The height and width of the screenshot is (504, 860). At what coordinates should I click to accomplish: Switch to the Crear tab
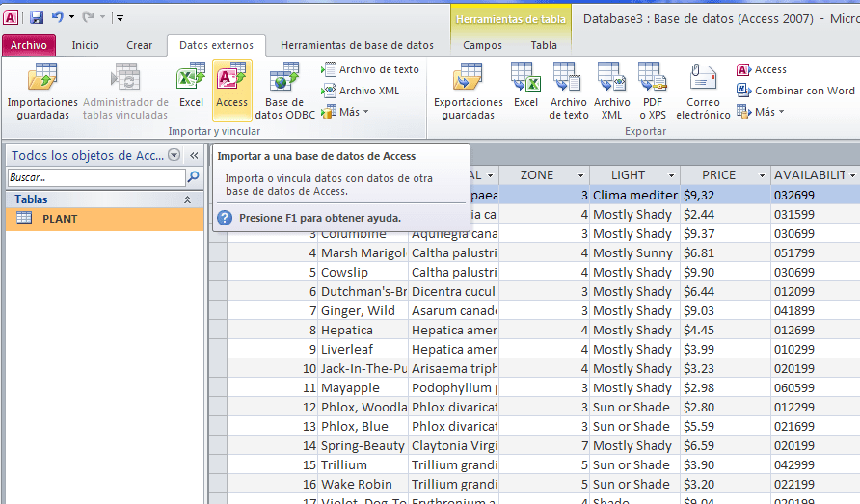tap(139, 45)
